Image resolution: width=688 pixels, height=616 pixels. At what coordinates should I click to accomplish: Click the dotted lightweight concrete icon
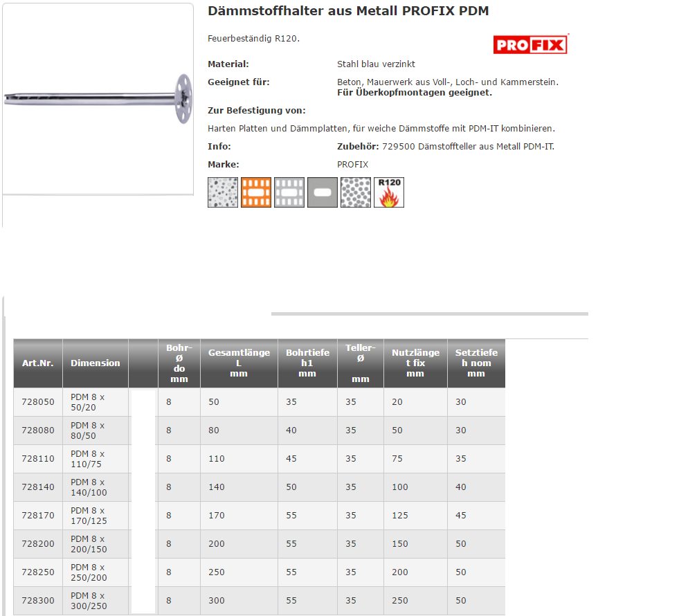pyautogui.click(x=356, y=192)
